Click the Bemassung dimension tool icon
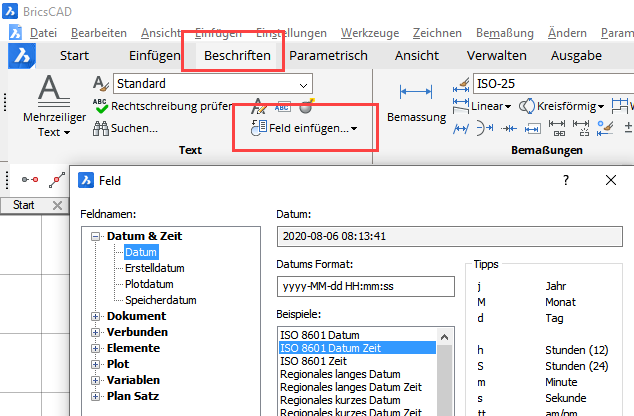634x416 pixels. coord(415,93)
